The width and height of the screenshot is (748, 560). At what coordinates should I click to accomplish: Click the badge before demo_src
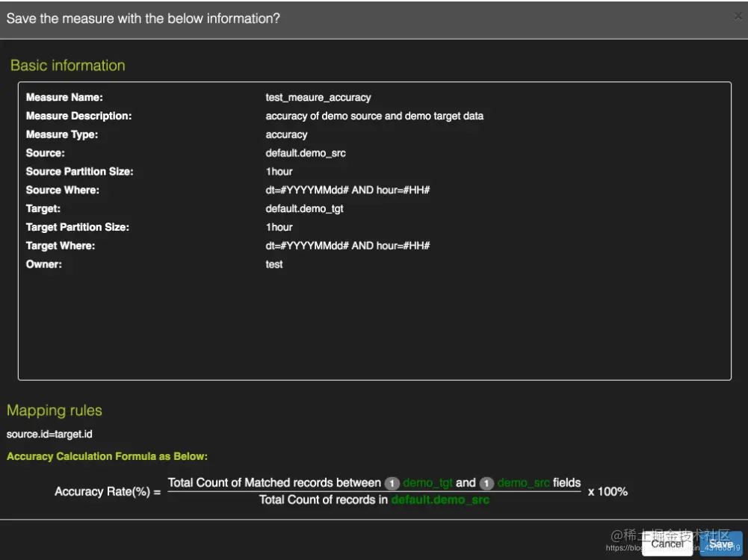click(486, 483)
